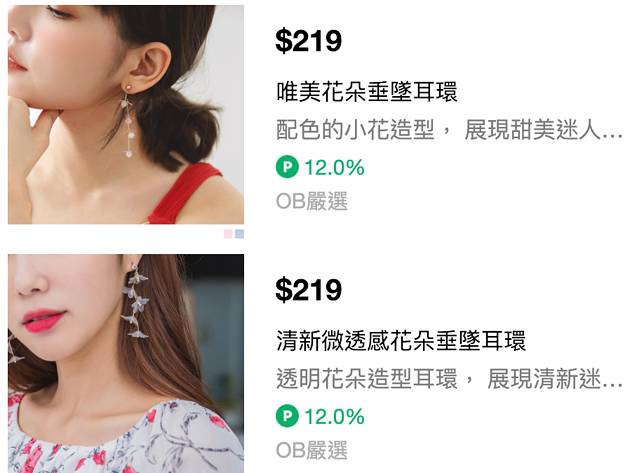644x473 pixels.
Task: Click the green P points icon for 清新微透感花朵垂墜耳環
Action: (x=287, y=416)
